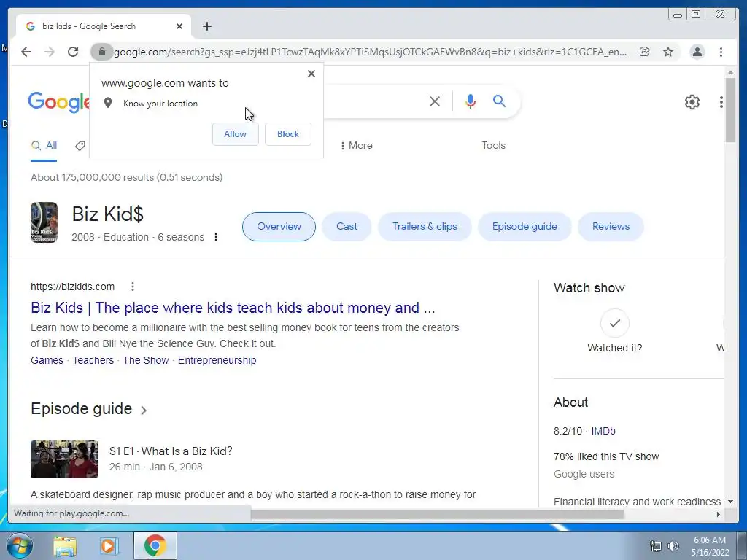Click the vertical page scrollbar thumb
This screenshot has width=747, height=560.
731,109
